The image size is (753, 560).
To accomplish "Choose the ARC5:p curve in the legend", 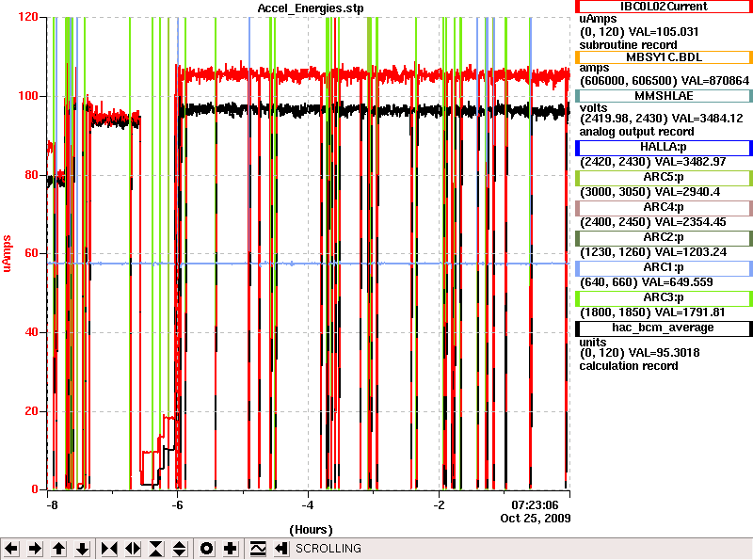I will click(x=664, y=178).
